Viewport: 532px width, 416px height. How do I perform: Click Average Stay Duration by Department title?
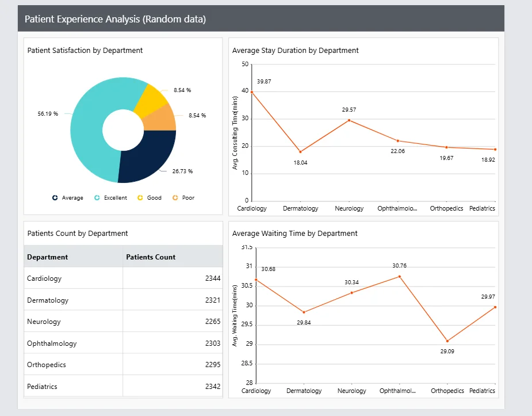[295, 50]
